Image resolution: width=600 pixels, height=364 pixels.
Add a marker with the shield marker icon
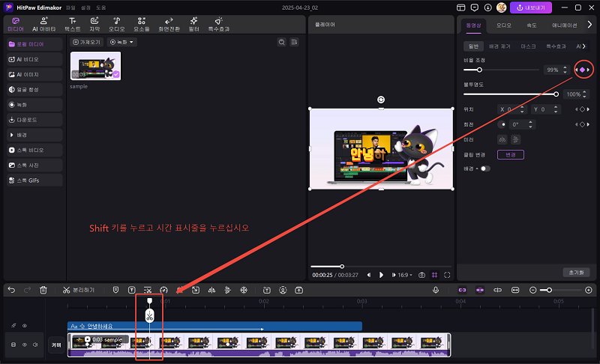115,290
